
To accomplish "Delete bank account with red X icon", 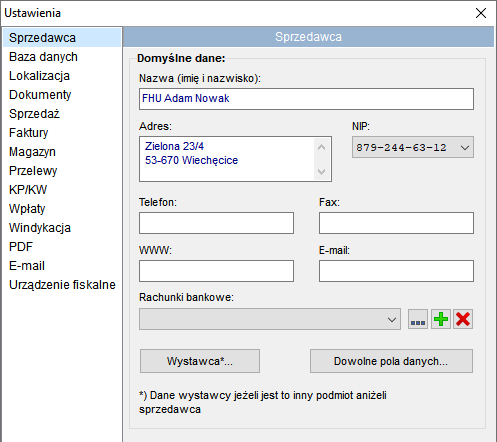I will 463,319.
